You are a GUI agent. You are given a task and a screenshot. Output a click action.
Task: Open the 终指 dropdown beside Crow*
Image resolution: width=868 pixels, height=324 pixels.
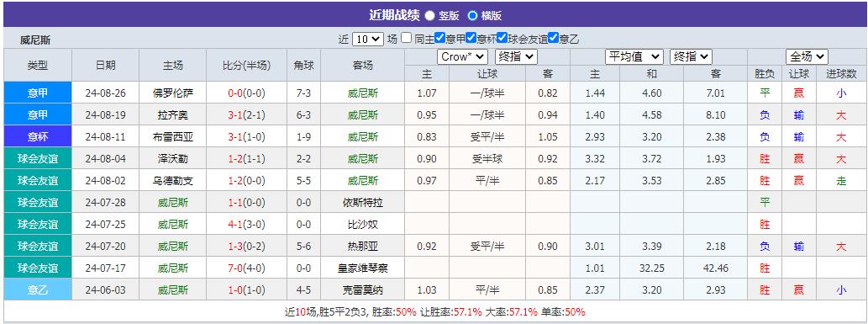pyautogui.click(x=516, y=56)
